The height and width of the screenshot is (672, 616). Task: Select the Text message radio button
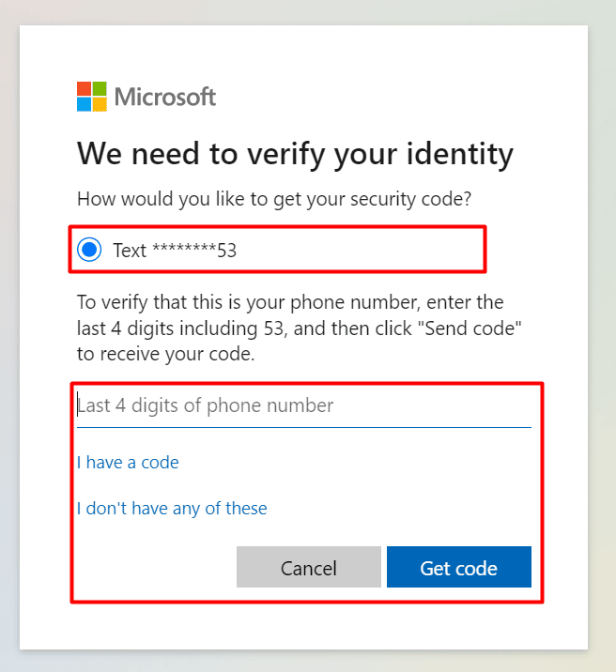tap(89, 250)
